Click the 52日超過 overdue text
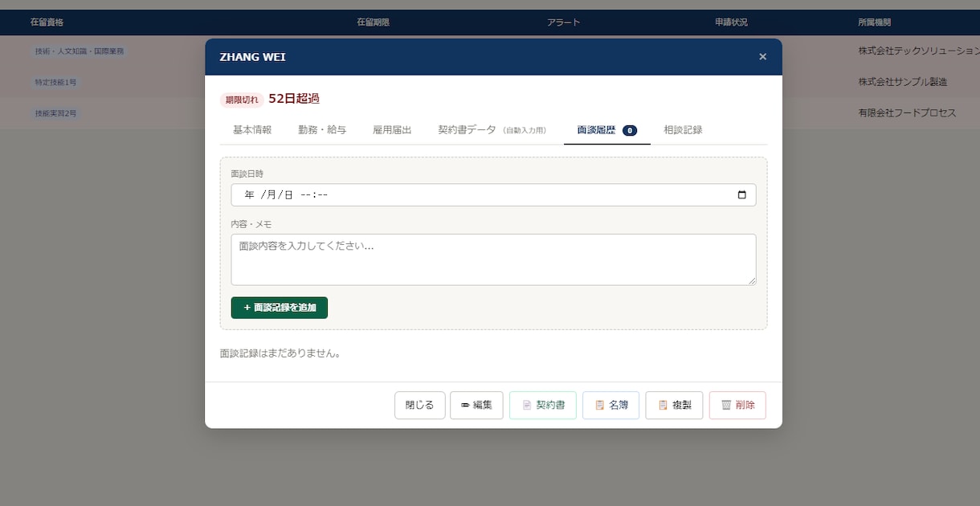This screenshot has width=980, height=506. pyautogui.click(x=294, y=99)
